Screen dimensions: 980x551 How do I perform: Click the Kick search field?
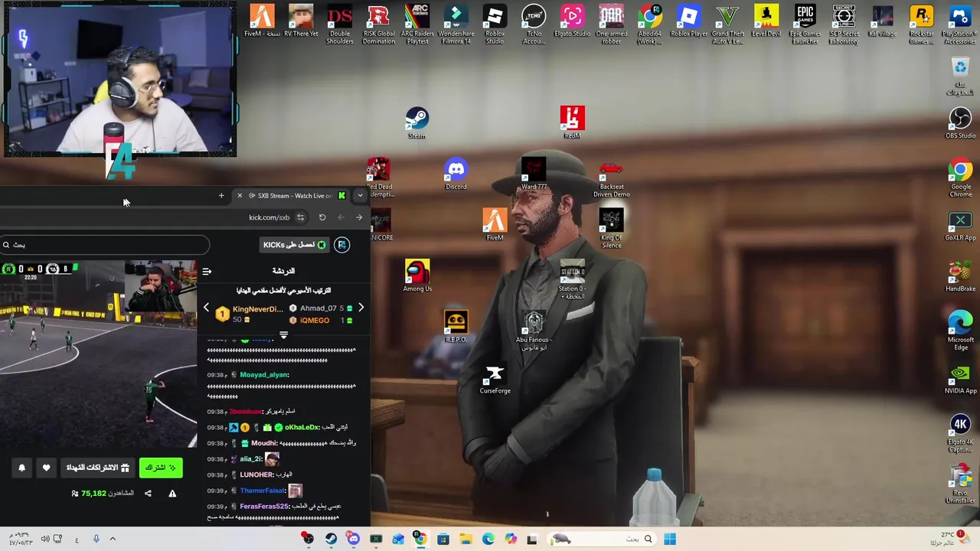click(x=104, y=245)
